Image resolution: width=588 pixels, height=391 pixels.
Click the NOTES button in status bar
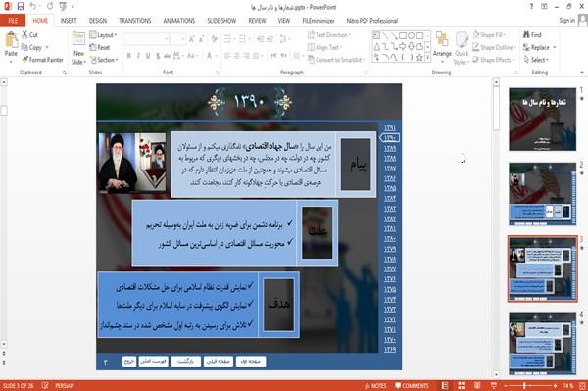click(x=375, y=386)
